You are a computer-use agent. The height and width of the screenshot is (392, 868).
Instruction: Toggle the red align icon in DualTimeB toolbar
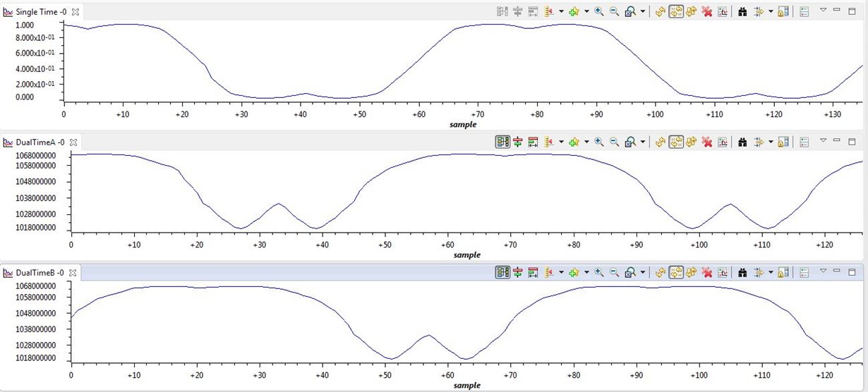tap(517, 271)
